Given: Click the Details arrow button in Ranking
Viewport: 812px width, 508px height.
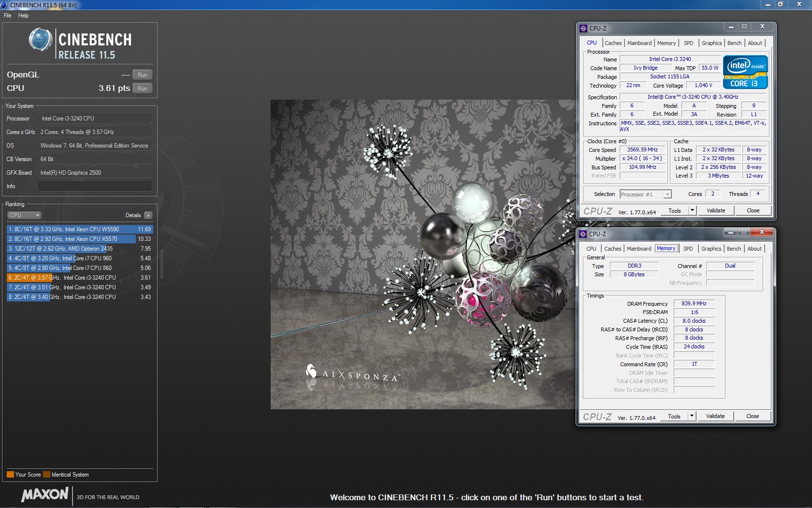Looking at the screenshot, I should [x=148, y=215].
